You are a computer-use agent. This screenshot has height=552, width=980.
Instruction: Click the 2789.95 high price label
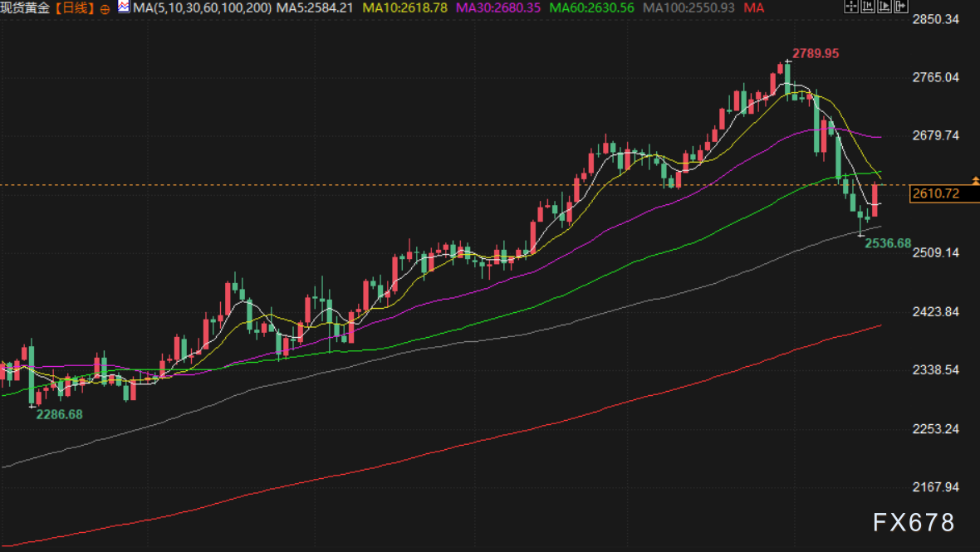click(815, 53)
